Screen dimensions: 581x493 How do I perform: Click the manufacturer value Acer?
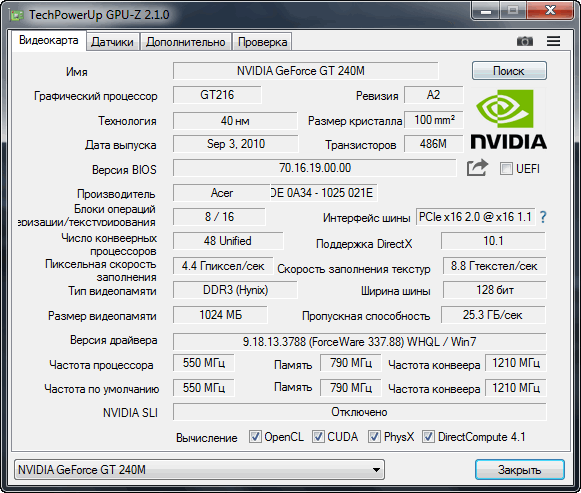[222, 193]
